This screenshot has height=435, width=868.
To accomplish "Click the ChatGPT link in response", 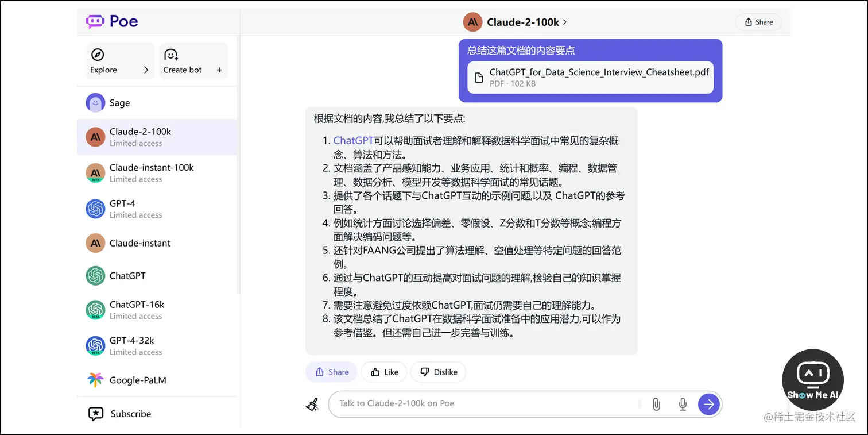I will 353,141.
